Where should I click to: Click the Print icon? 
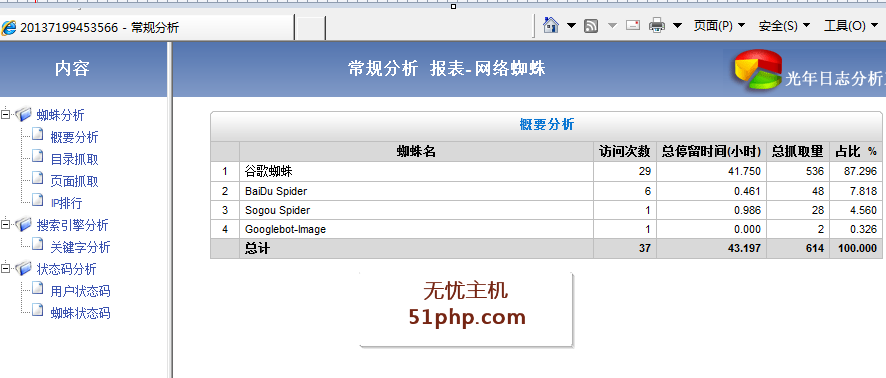pos(657,25)
